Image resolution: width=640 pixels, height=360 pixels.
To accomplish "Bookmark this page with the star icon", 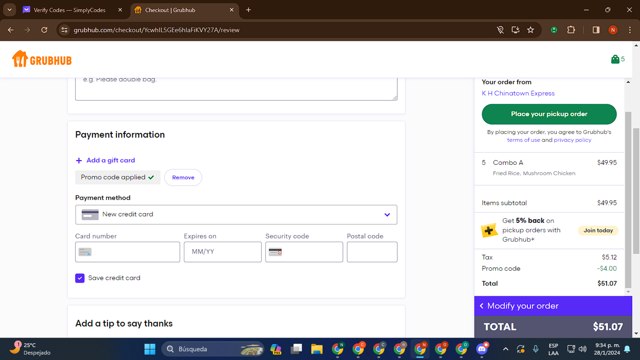I will (530, 30).
